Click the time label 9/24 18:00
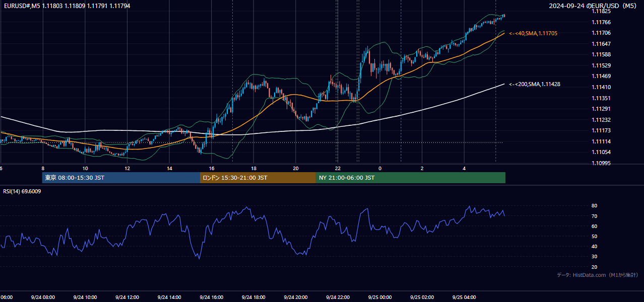This screenshot has height=302, width=644. [x=253, y=297]
